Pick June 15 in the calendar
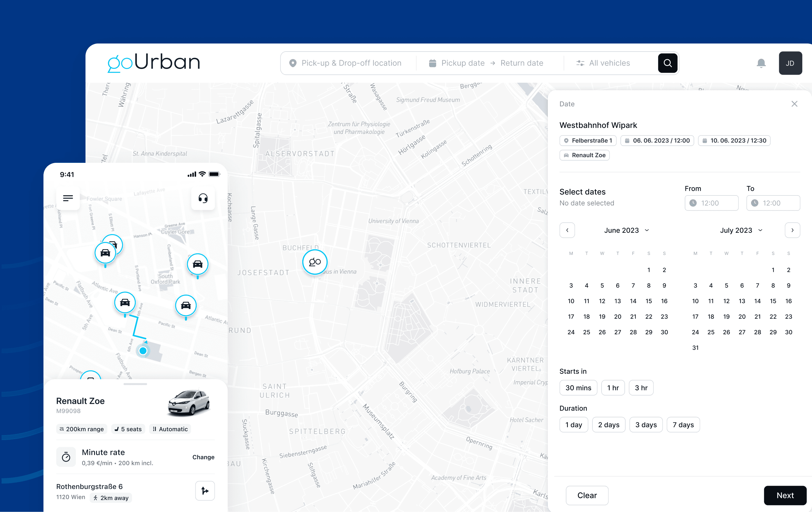Image resolution: width=812 pixels, height=512 pixels. pos(648,301)
